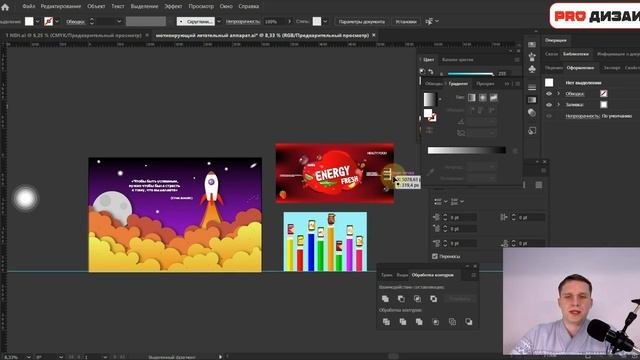
Task: Click the Minus Front icon in Pathfinder
Action: click(x=401, y=299)
